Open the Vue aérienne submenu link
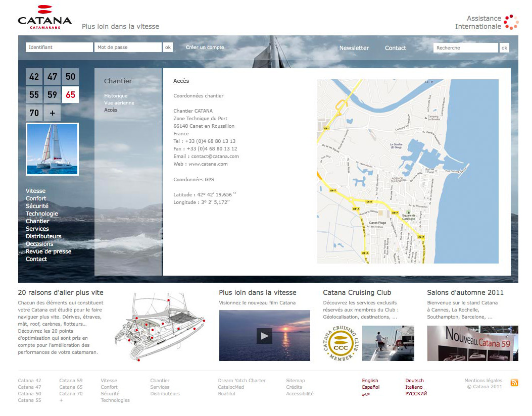 (x=119, y=102)
